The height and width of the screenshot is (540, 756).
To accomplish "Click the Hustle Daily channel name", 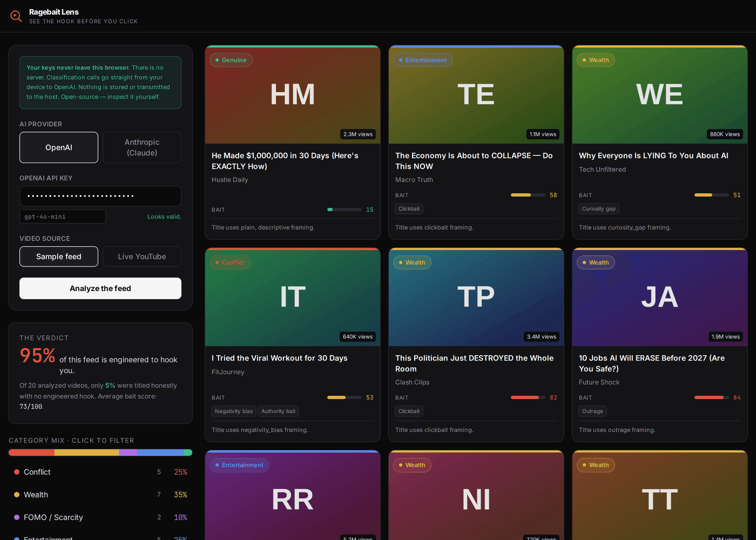I will [x=230, y=180].
